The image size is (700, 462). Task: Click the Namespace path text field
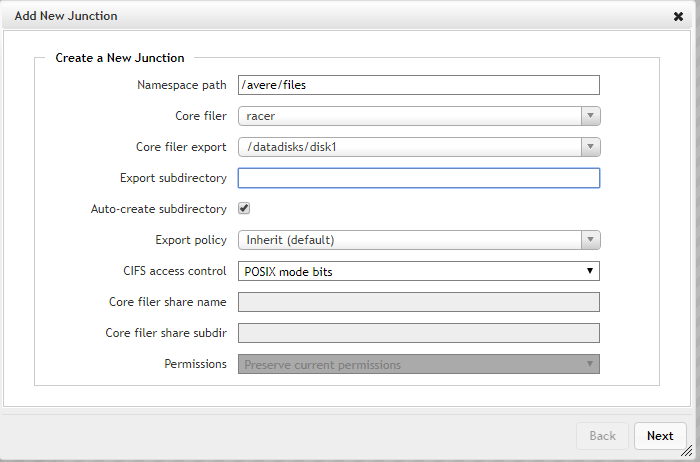click(x=418, y=85)
